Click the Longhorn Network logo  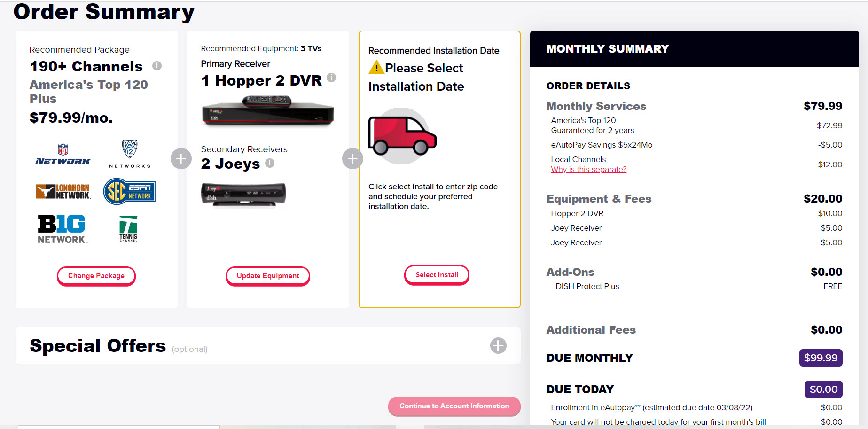(x=63, y=191)
